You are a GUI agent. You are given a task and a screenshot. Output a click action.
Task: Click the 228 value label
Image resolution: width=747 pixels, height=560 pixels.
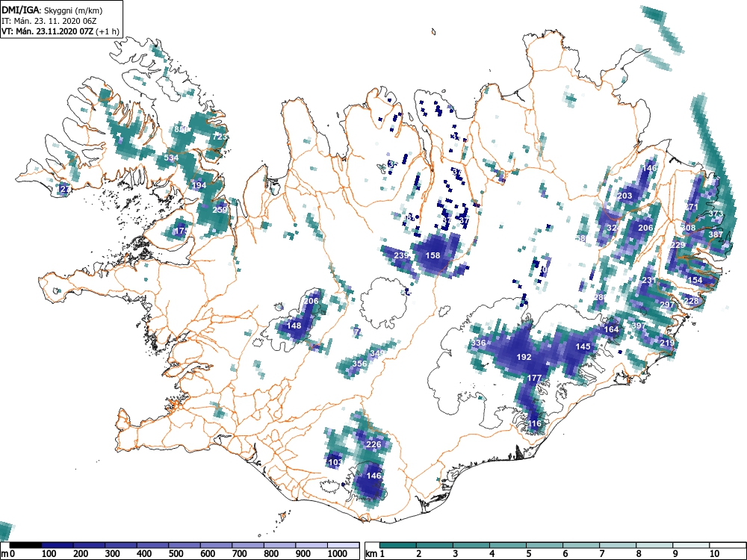(691, 300)
